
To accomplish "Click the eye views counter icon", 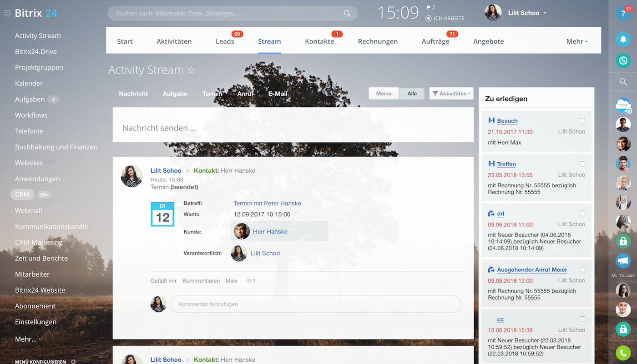I will point(249,281).
